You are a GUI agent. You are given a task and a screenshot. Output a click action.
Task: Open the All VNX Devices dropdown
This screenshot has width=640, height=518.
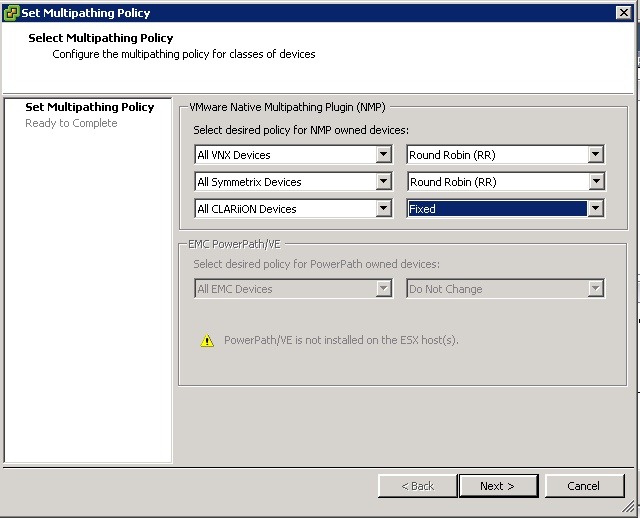tap(383, 155)
